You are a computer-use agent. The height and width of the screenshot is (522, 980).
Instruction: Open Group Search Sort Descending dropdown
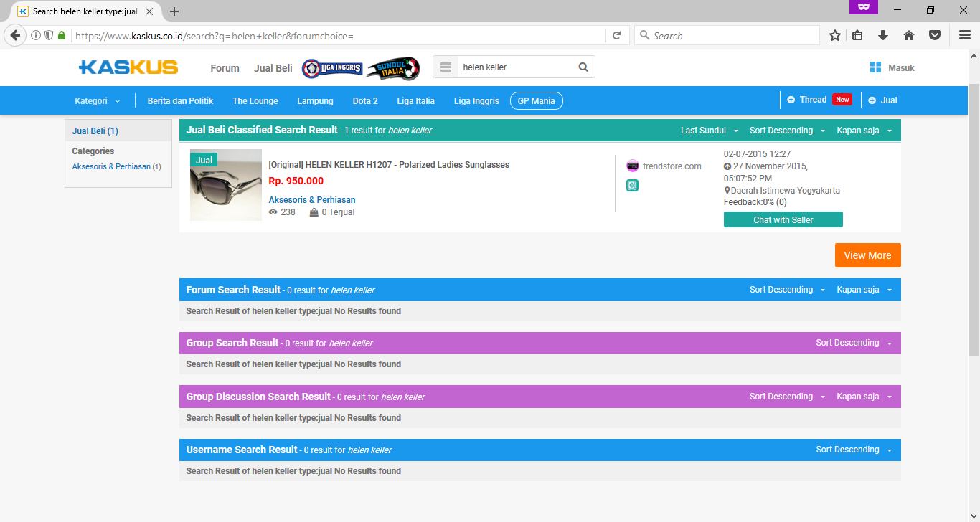pos(854,343)
